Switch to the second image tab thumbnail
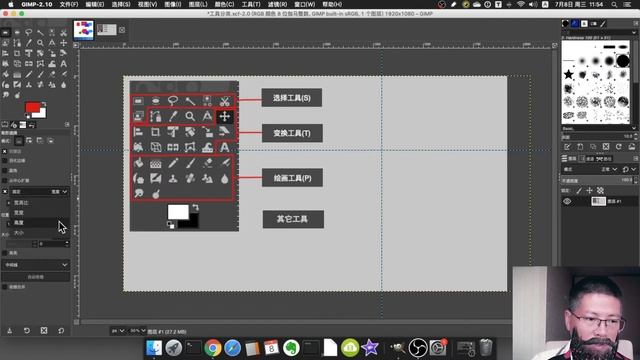This screenshot has width=640, height=360. (106, 29)
